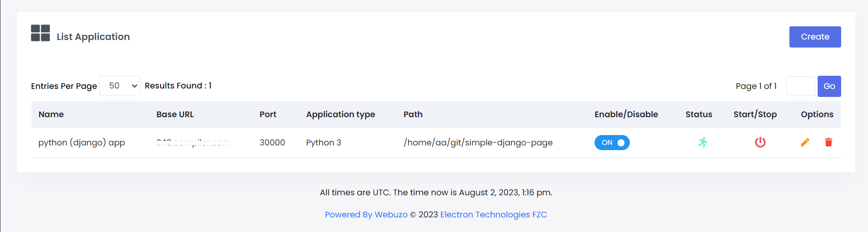Click the Create button
The width and height of the screenshot is (868, 232).
click(815, 37)
